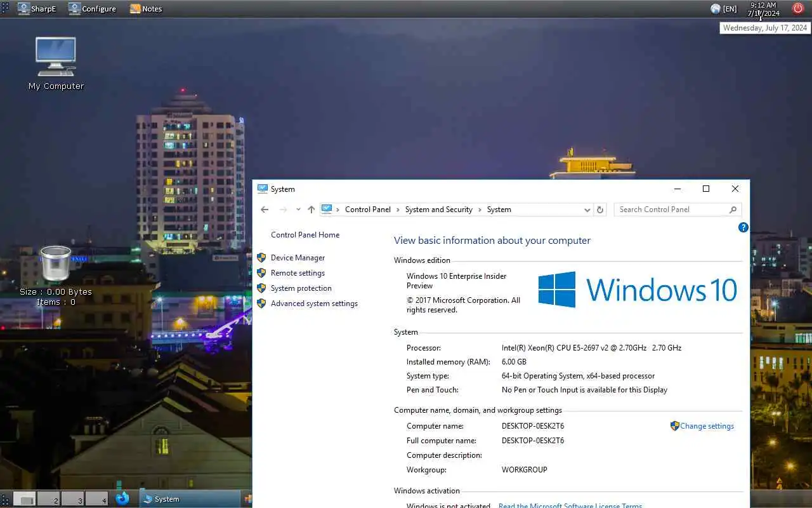Open the My Computer desktop icon

point(56,63)
